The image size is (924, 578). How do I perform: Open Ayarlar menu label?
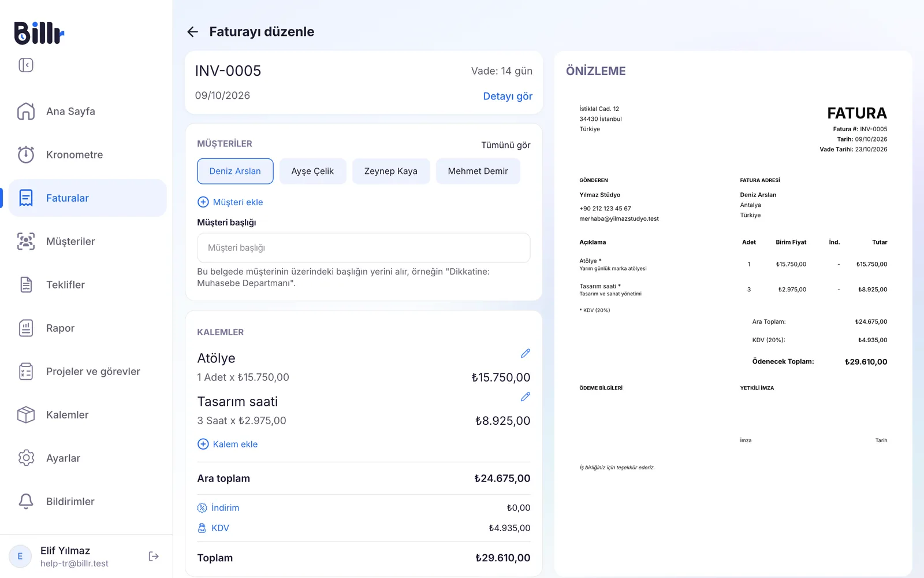pyautogui.click(x=63, y=458)
